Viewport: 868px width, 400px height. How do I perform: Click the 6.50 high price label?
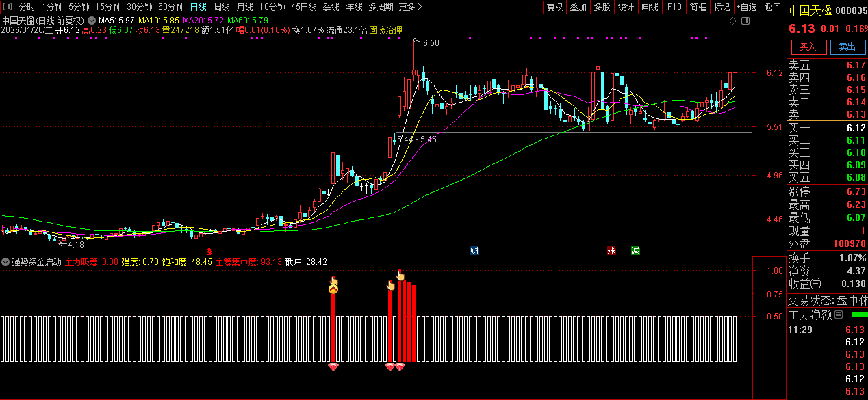pos(431,43)
